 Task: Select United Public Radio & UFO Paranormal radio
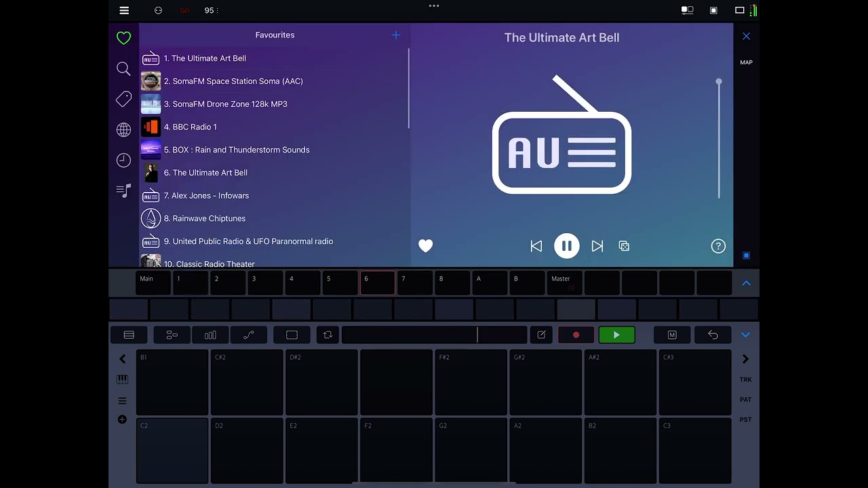[274, 242]
